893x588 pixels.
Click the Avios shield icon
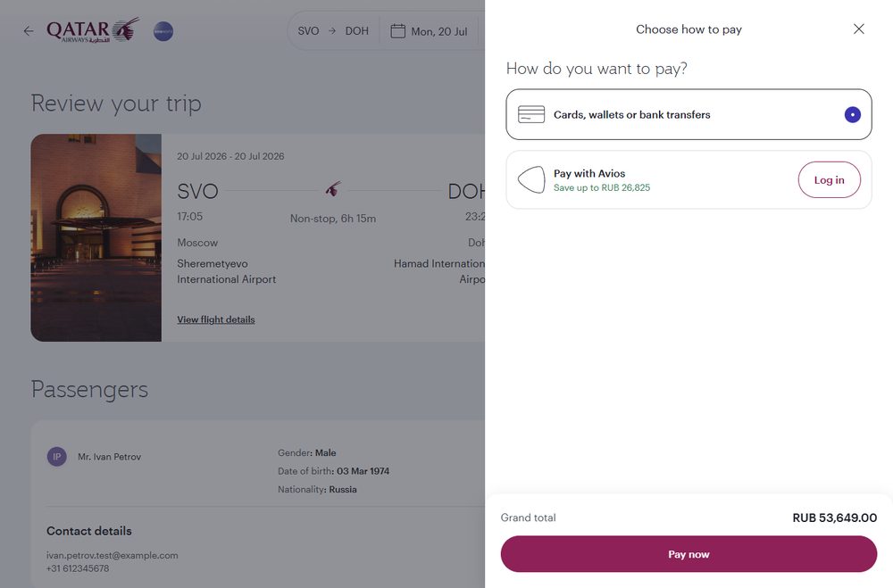531,180
